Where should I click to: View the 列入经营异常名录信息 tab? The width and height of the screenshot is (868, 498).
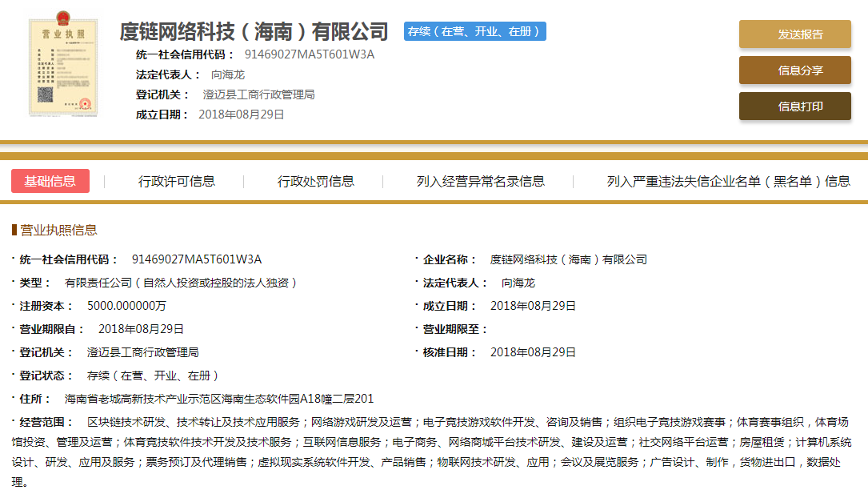tap(481, 181)
